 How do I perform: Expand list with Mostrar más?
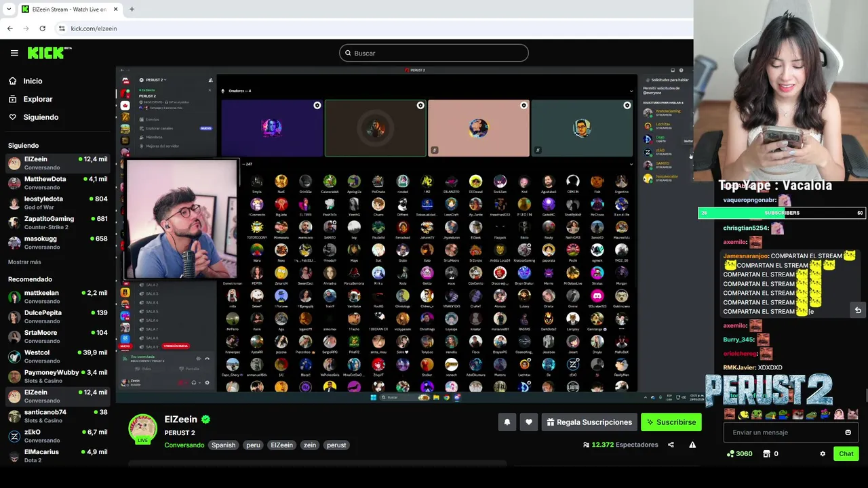(x=24, y=262)
